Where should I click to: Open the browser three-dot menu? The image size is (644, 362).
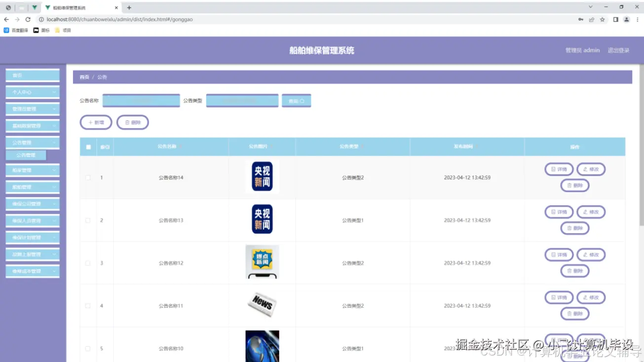[637, 19]
